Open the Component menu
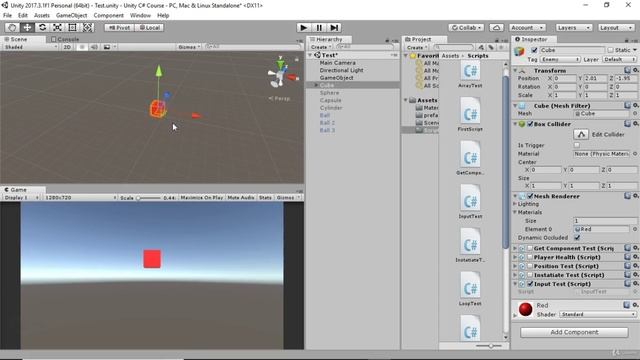Viewport: 640px width, 360px height. point(109,15)
